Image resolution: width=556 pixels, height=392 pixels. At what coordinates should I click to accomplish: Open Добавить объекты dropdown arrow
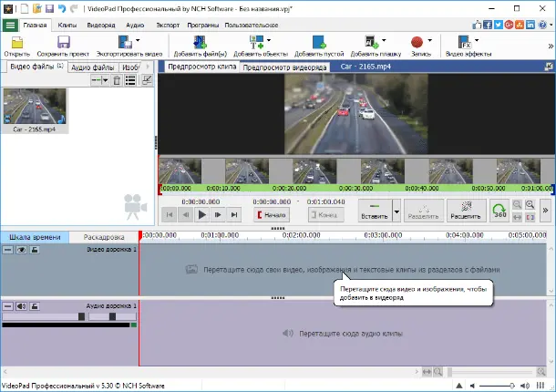click(x=269, y=40)
